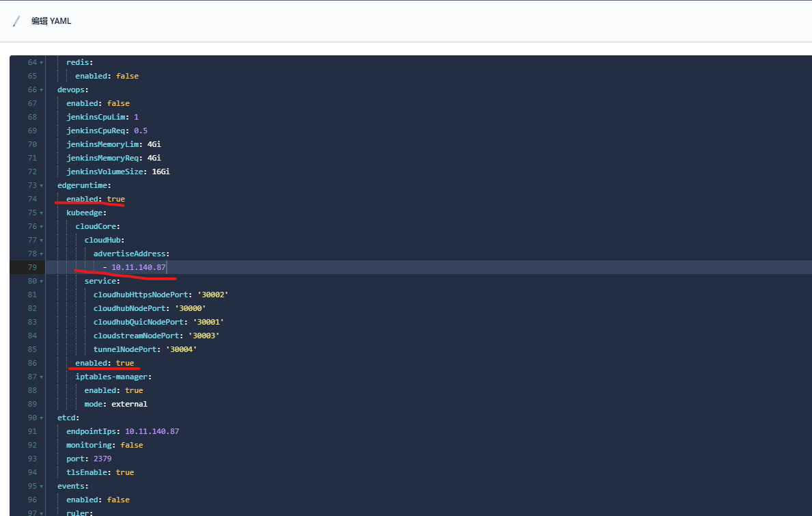Collapse the edgeruntime section at line 73
The image size is (812, 516).
click(41, 186)
